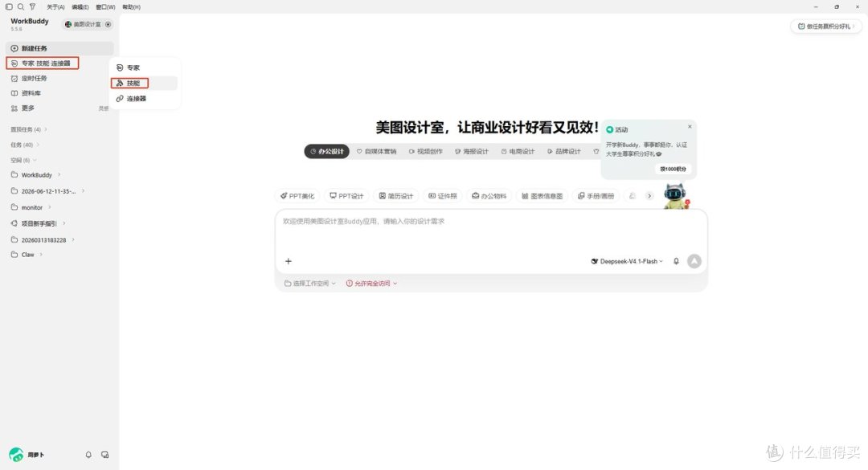The image size is (868, 470).
Task: Open the search icon in title bar
Action: coord(20,6)
